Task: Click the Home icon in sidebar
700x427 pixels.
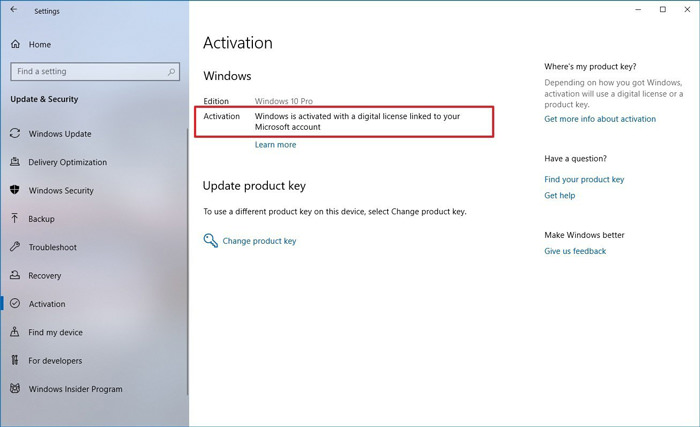Action: (16, 44)
